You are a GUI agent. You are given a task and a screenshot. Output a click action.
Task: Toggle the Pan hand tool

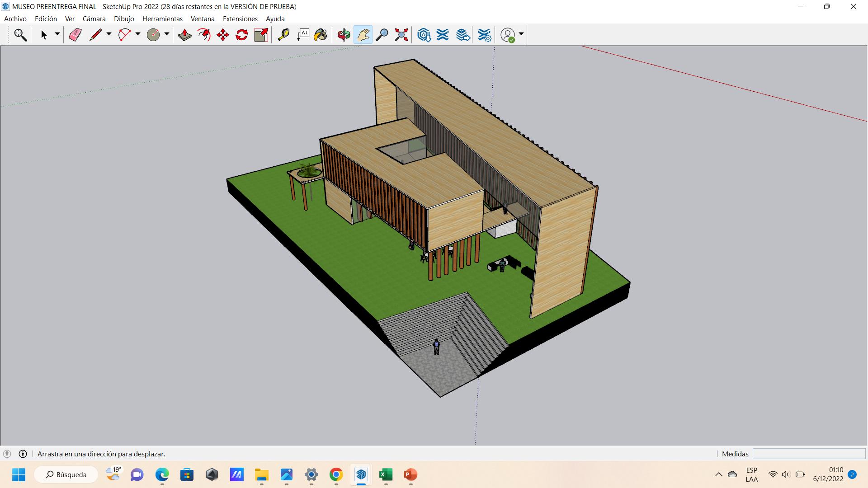pyautogui.click(x=363, y=35)
